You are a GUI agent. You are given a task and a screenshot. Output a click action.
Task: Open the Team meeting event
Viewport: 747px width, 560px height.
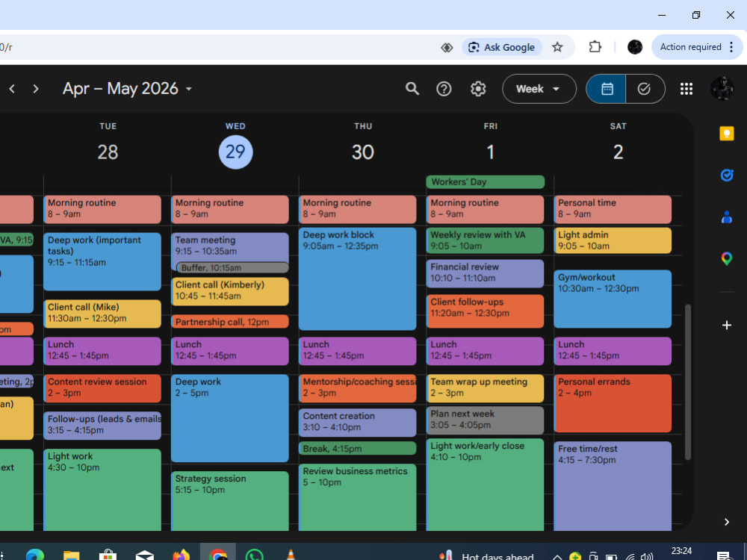(229, 246)
